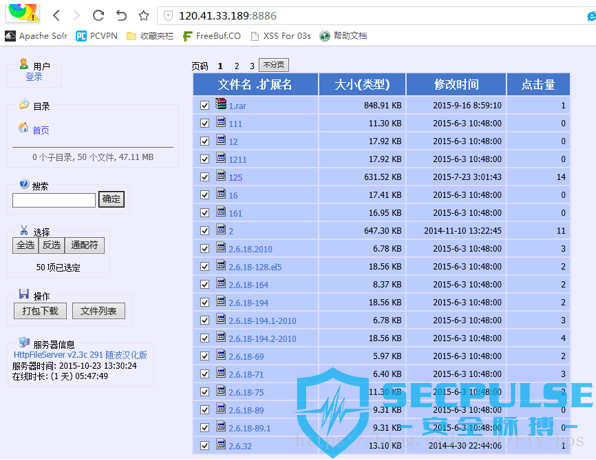The image size is (596, 460).
Task: Bookmark page with the star icon
Action: pos(144,16)
